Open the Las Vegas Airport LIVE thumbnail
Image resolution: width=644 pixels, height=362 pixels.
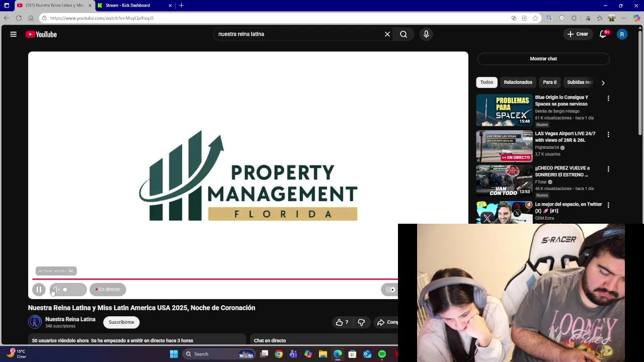click(504, 146)
